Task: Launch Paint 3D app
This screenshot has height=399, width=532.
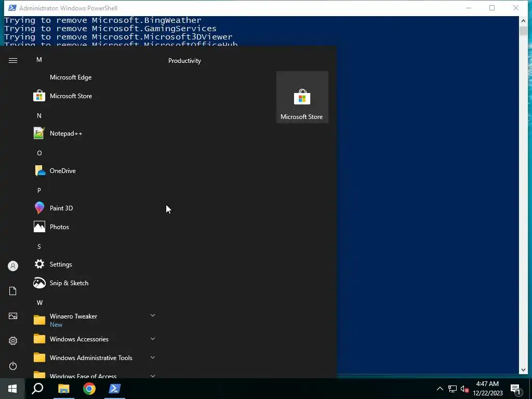Action: point(94,208)
